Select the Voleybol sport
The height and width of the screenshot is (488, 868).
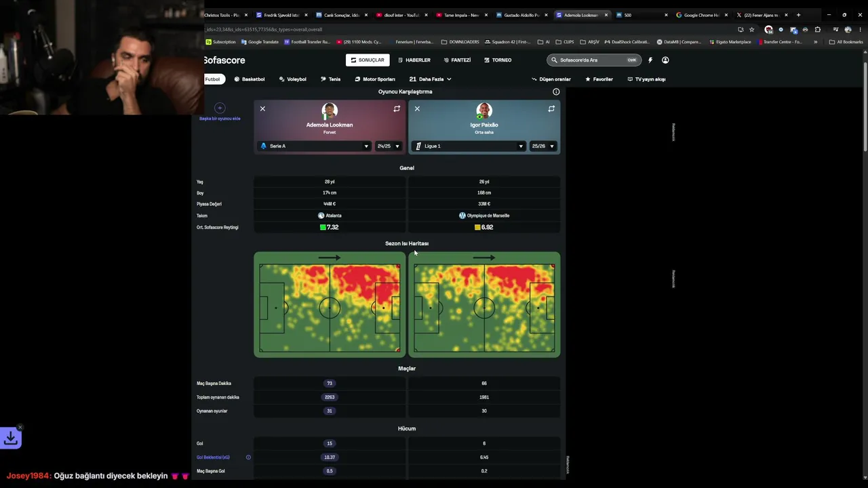click(293, 79)
